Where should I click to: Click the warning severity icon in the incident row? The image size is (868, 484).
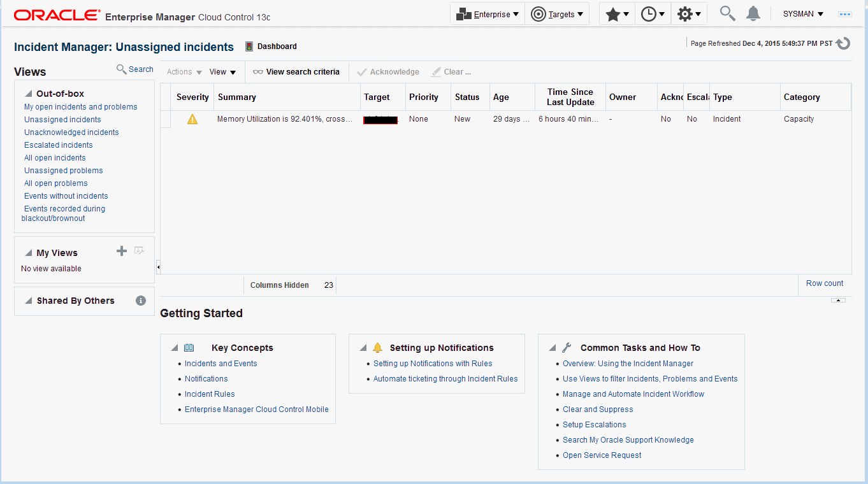point(192,119)
